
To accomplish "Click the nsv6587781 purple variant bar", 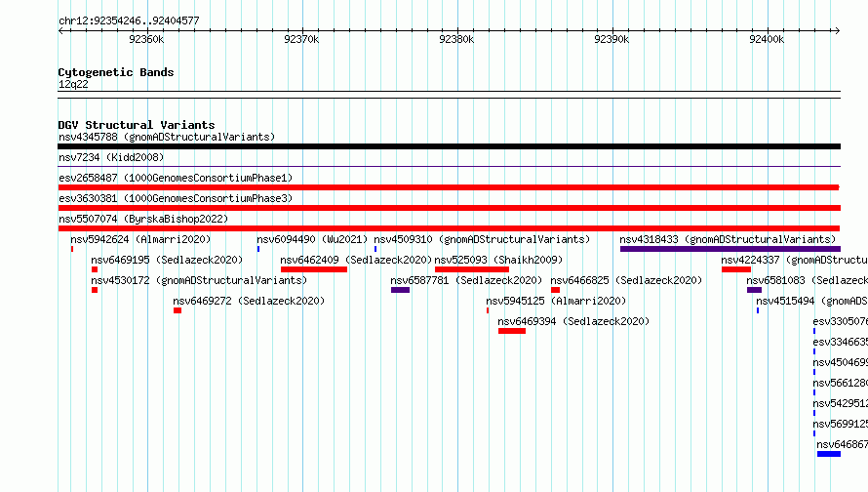I will 400,290.
